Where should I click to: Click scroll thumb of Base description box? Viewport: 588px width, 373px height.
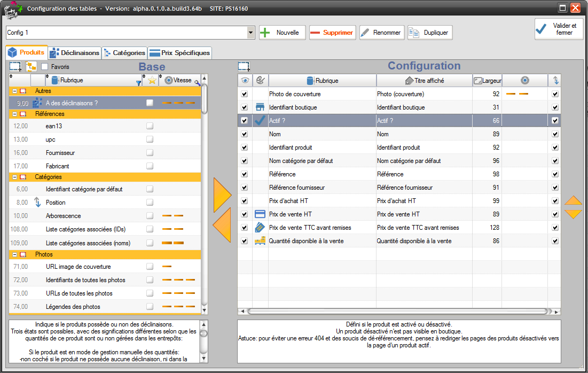203,333
